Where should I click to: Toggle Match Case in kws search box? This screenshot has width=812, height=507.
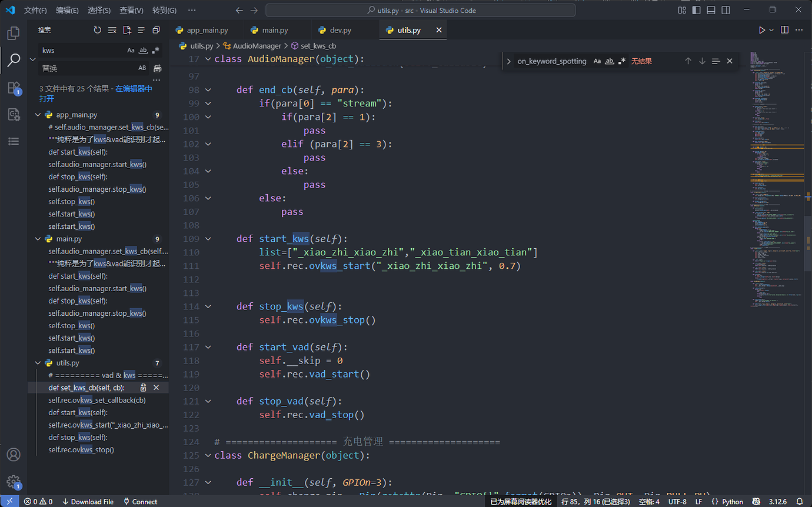(x=131, y=51)
